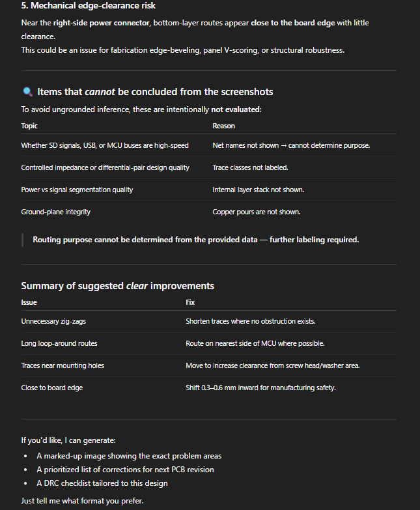Click the 'Routing purpose cannot be determined' blockquote
The height and width of the screenshot is (510, 420).
click(195, 240)
